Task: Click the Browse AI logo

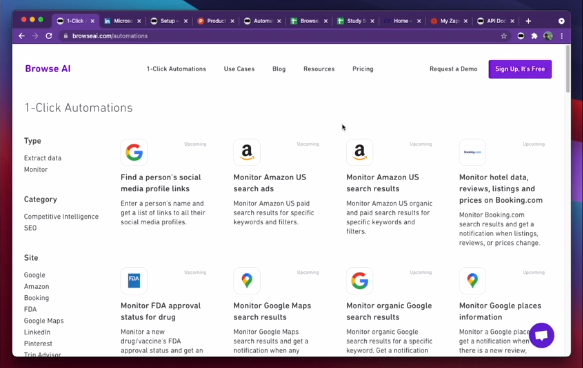Action: coord(48,69)
